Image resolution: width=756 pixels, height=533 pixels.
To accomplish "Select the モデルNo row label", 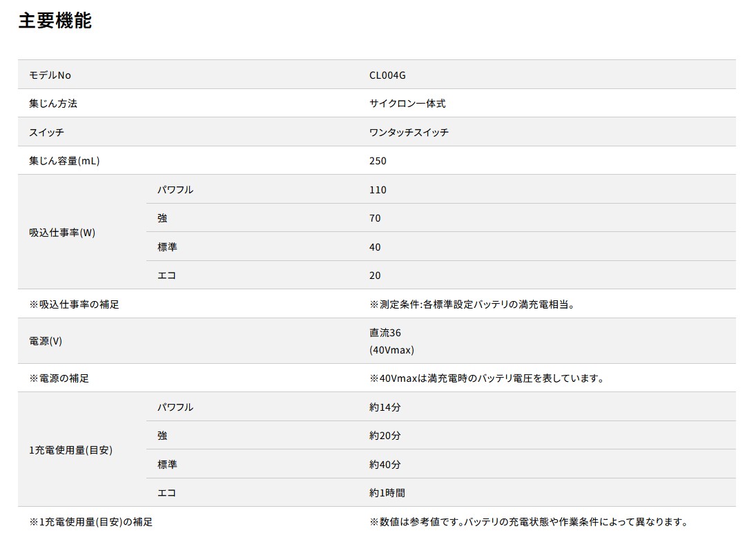I will pyautogui.click(x=50, y=75).
